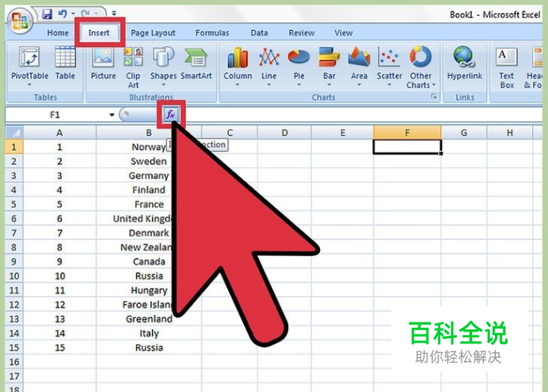Screen dimensions: 548x392
Task: Insert a Hyperlink
Action: click(x=465, y=63)
